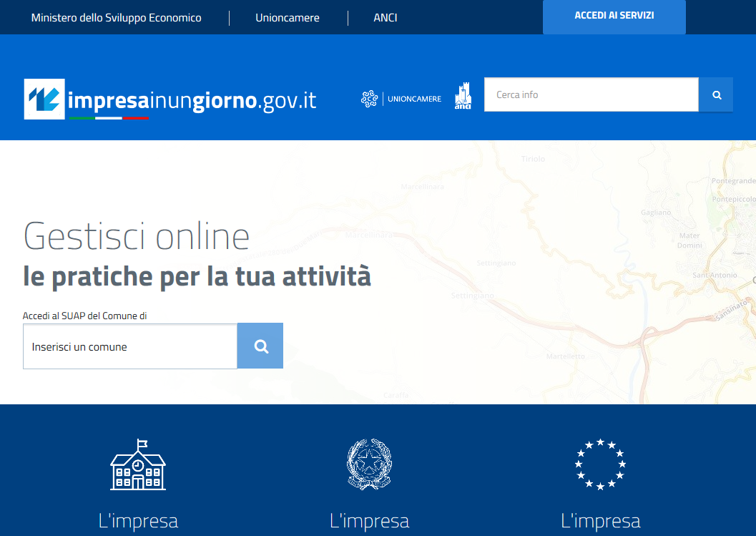The width and height of the screenshot is (756, 536).
Task: Open Ministero dello Sviluppo Economico
Action: [114, 17]
